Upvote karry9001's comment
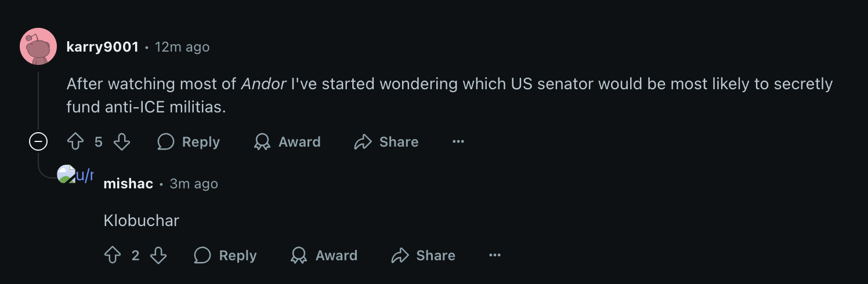 pyautogui.click(x=76, y=142)
